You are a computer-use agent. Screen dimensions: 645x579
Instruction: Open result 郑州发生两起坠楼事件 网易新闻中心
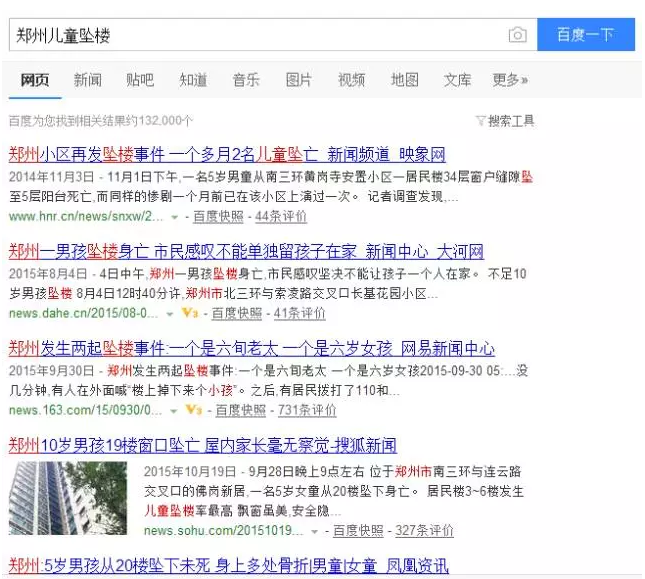(251, 349)
